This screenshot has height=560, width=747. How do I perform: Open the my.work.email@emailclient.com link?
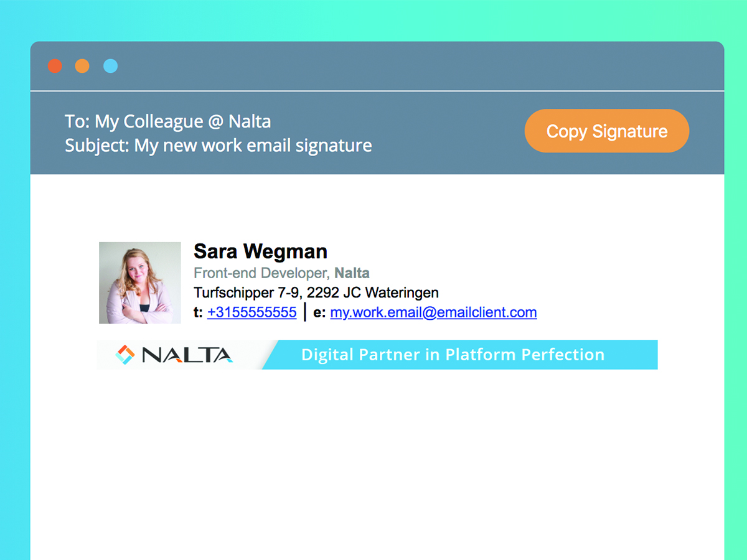tap(433, 312)
